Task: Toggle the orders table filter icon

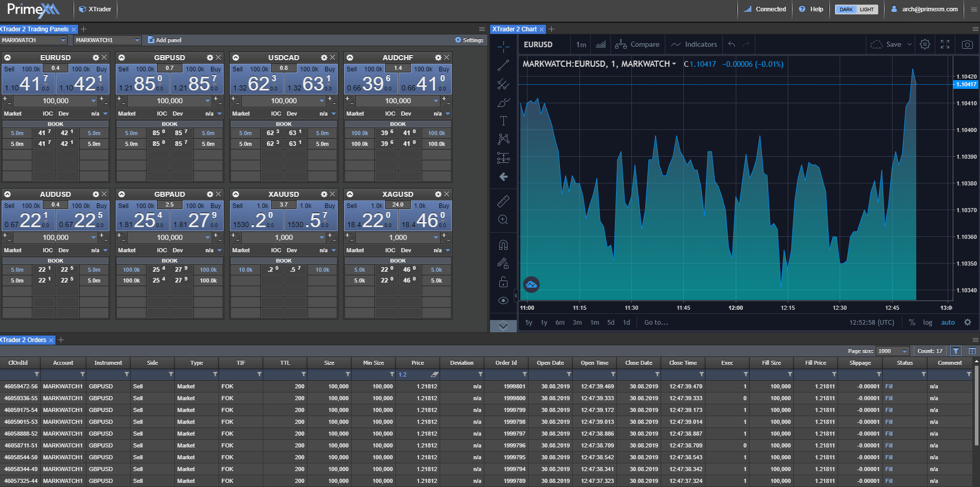Action: [955, 351]
